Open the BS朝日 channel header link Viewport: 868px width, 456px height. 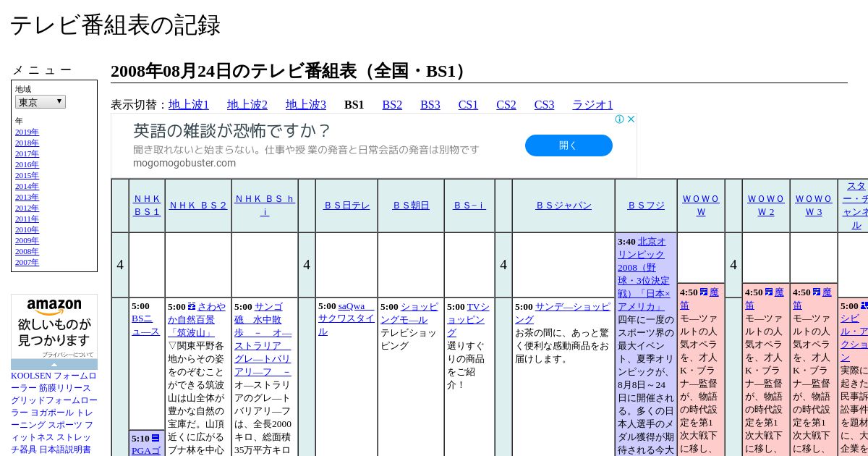[411, 206]
